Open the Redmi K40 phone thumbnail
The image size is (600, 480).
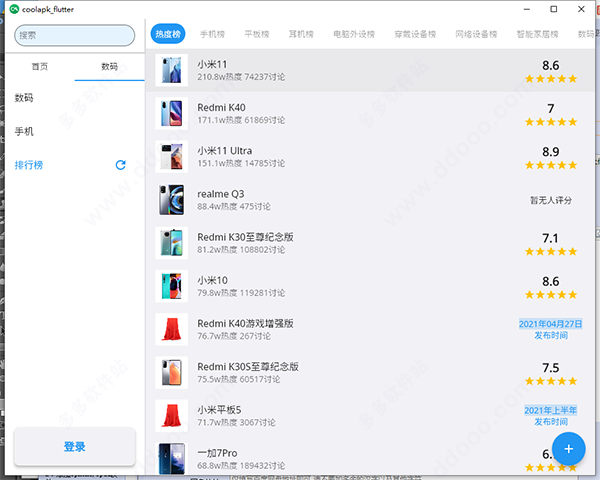point(171,114)
